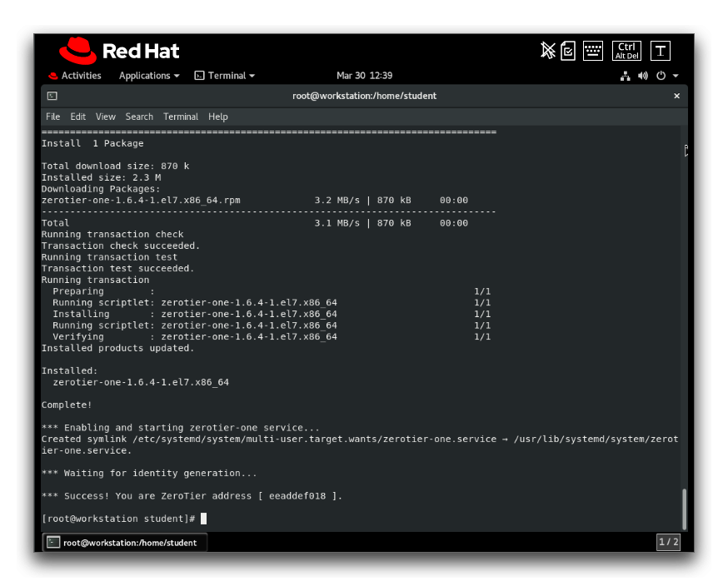Click 'Transaction test succeeded.' line
The width and height of the screenshot is (728, 586).
[118, 269]
